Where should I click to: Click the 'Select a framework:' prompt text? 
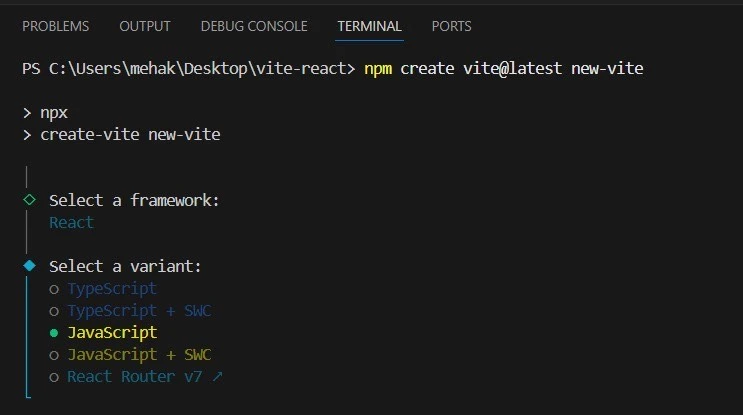coord(134,200)
